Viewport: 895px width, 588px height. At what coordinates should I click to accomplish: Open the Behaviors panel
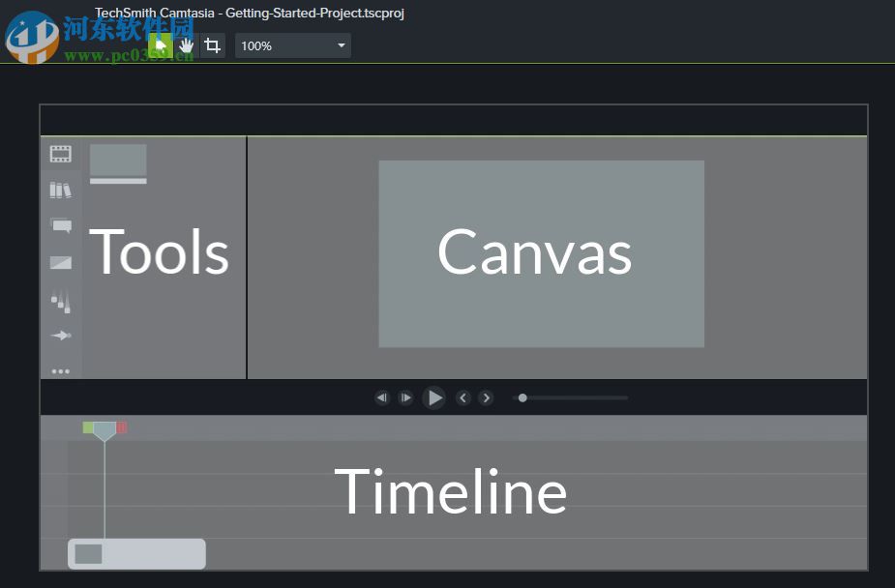pyautogui.click(x=61, y=301)
